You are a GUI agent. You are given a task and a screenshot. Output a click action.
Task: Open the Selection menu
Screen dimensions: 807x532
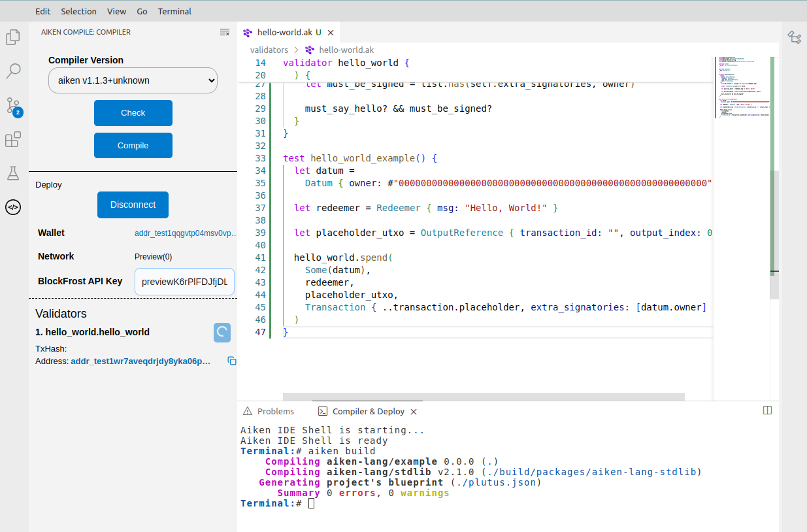pyautogui.click(x=78, y=11)
